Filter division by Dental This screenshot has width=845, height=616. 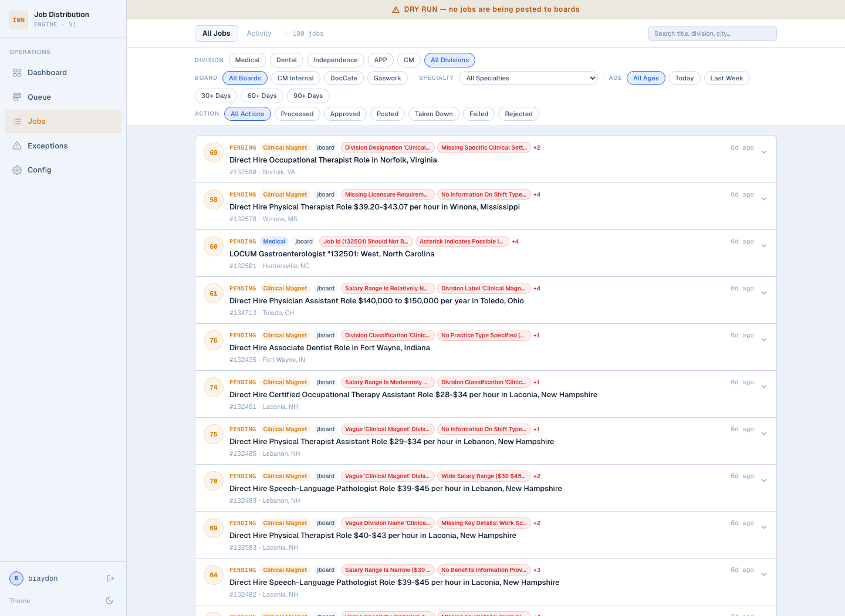tap(286, 60)
